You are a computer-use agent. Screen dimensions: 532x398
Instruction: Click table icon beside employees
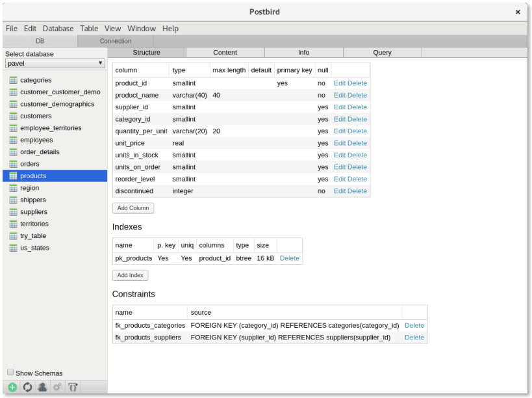[13, 140]
